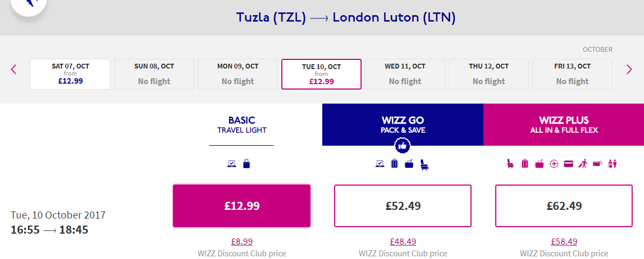Open the WIZZ PLUS All In header

point(564,125)
